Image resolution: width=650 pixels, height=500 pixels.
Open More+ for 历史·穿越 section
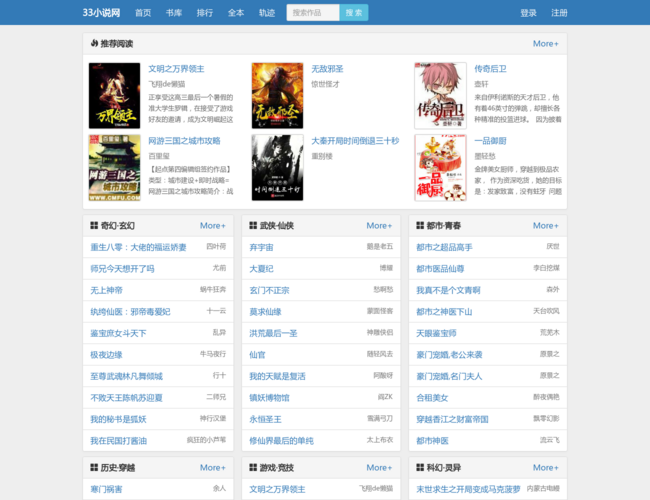point(213,468)
